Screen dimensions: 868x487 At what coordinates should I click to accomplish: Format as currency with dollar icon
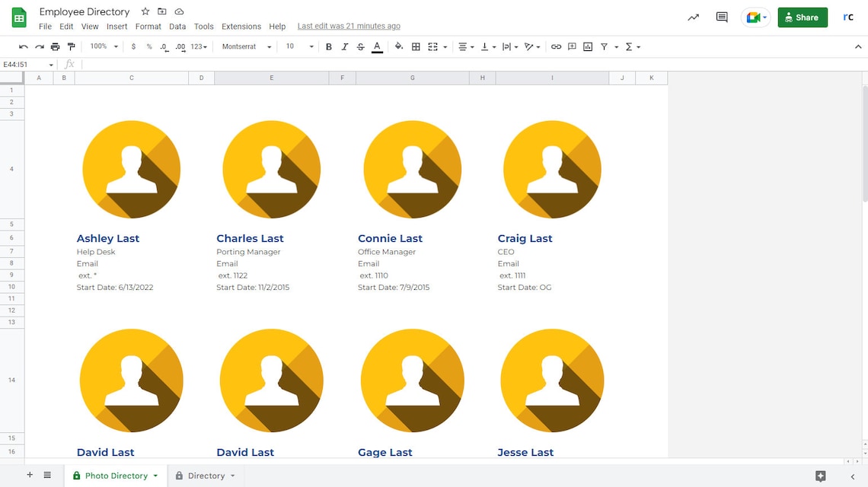click(133, 47)
